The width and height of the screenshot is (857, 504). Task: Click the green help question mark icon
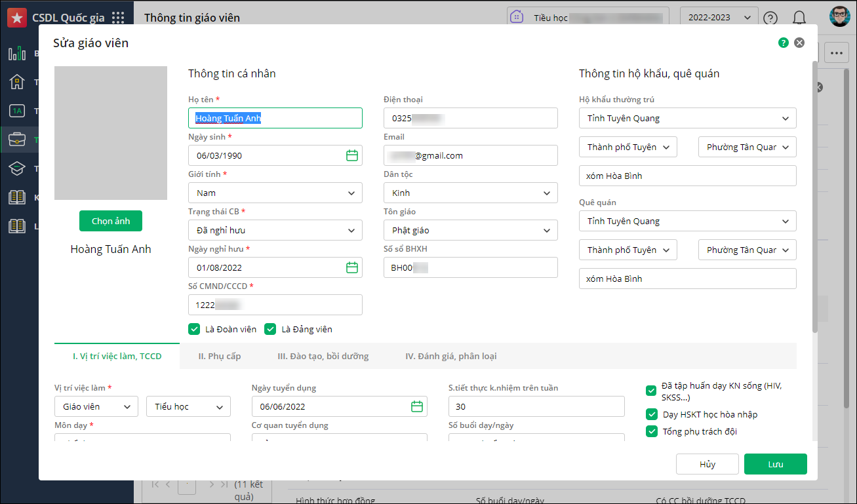[x=783, y=43]
